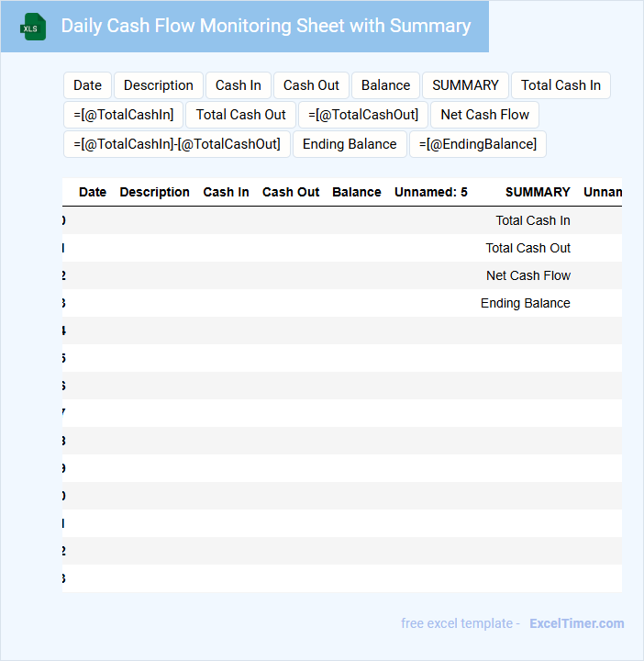Click the =[@TotalCashIn]-[@TotalCashOut] formula chip
Image resolution: width=644 pixels, height=661 pixels.
click(x=177, y=144)
